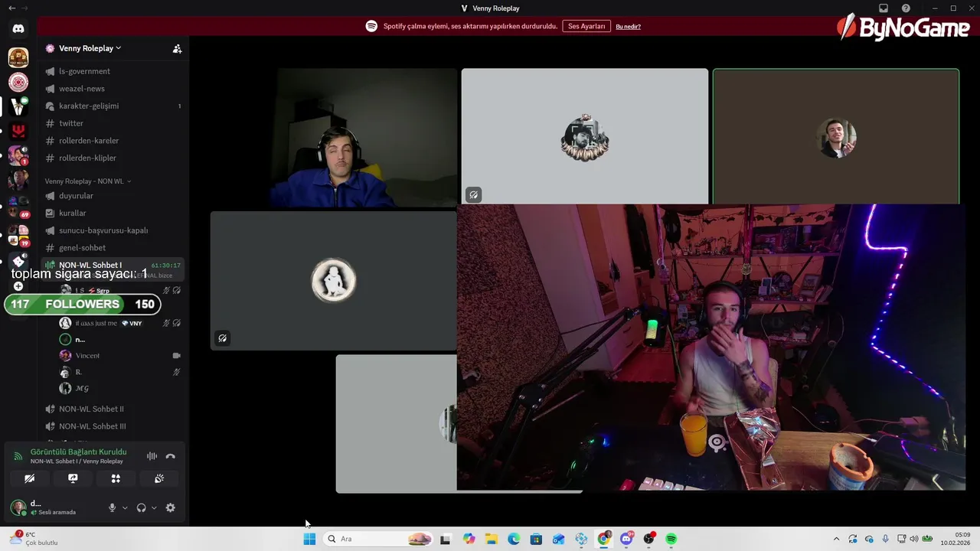980x551 pixels.
Task: Expand Venny Roleplay server menu
Action: pos(90,48)
